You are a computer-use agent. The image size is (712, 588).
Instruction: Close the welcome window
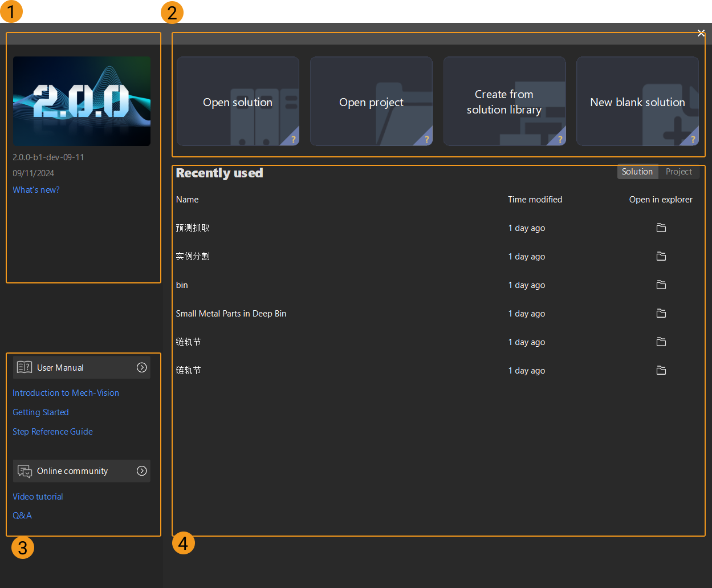(x=701, y=33)
